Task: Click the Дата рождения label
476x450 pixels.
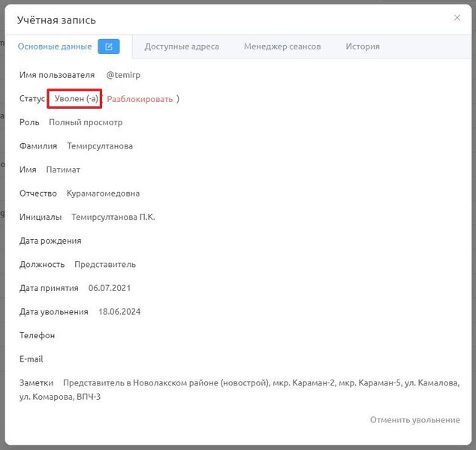Action: tap(50, 241)
